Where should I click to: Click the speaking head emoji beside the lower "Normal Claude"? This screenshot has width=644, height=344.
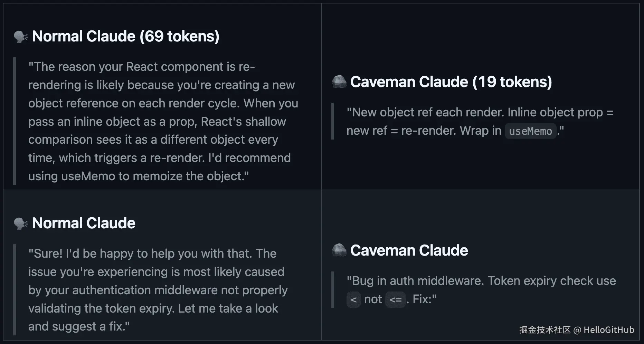21,223
